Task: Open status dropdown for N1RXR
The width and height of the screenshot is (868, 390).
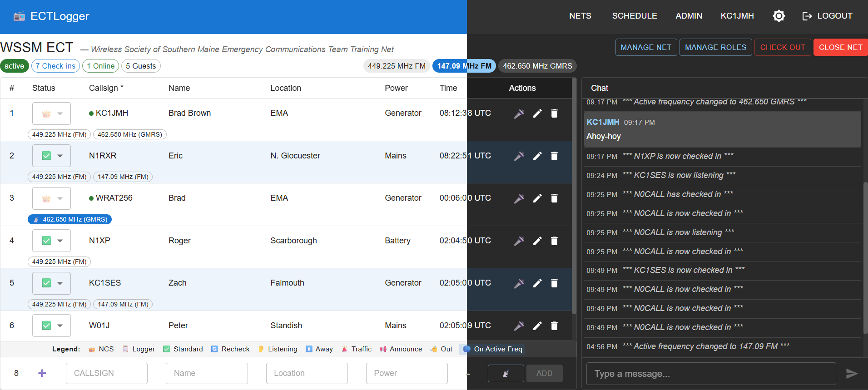Action: coord(51,156)
